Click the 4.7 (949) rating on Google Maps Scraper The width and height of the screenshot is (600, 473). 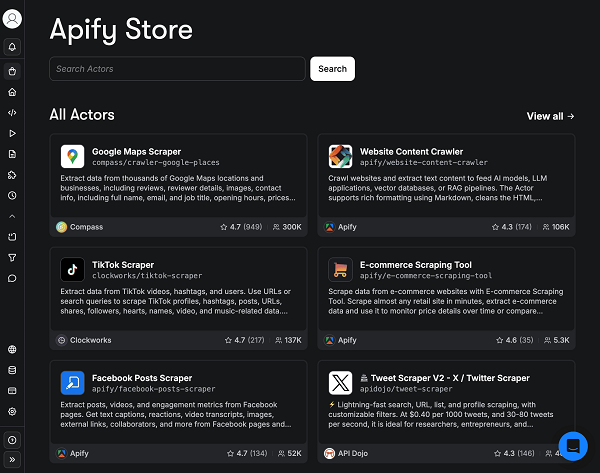click(241, 227)
